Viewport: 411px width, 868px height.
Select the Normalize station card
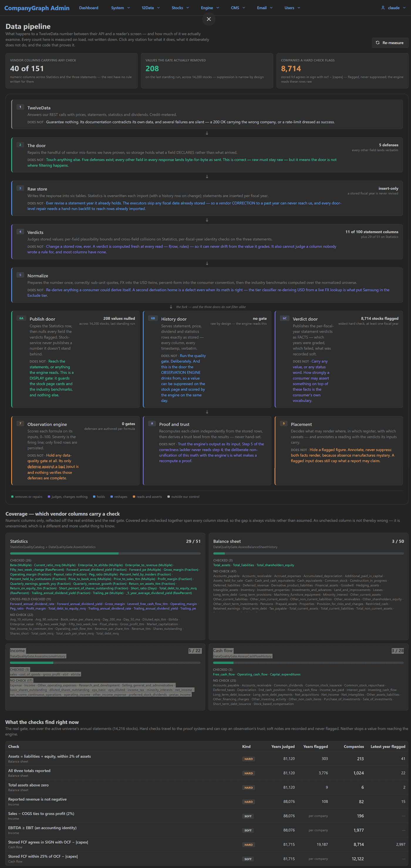coord(207,285)
